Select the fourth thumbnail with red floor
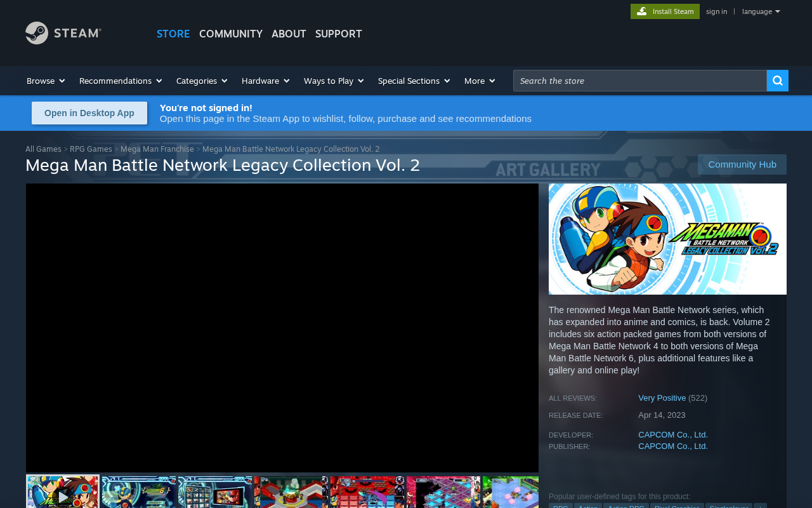Viewport: 812px width, 508px height. click(291, 492)
